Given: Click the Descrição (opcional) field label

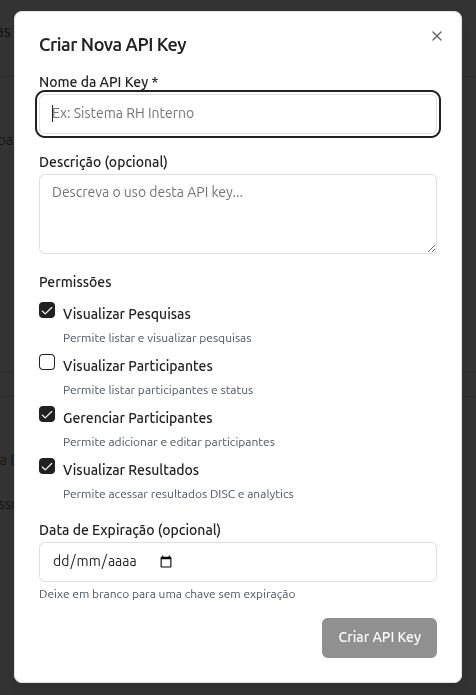Looking at the screenshot, I should 103,162.
